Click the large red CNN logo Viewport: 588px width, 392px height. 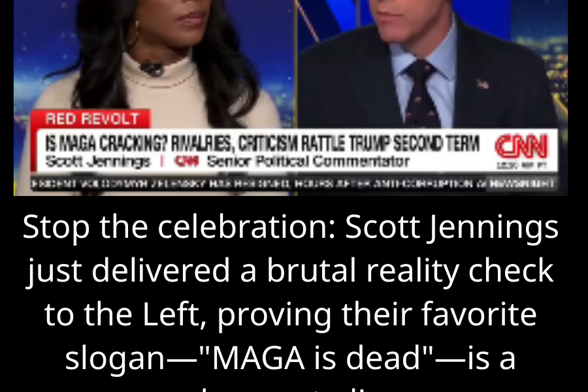coord(521,146)
